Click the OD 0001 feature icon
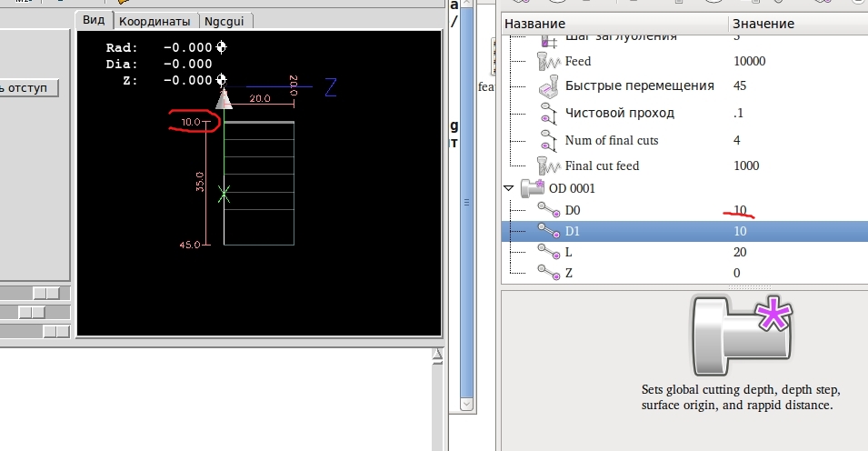The image size is (868, 451). [533, 188]
